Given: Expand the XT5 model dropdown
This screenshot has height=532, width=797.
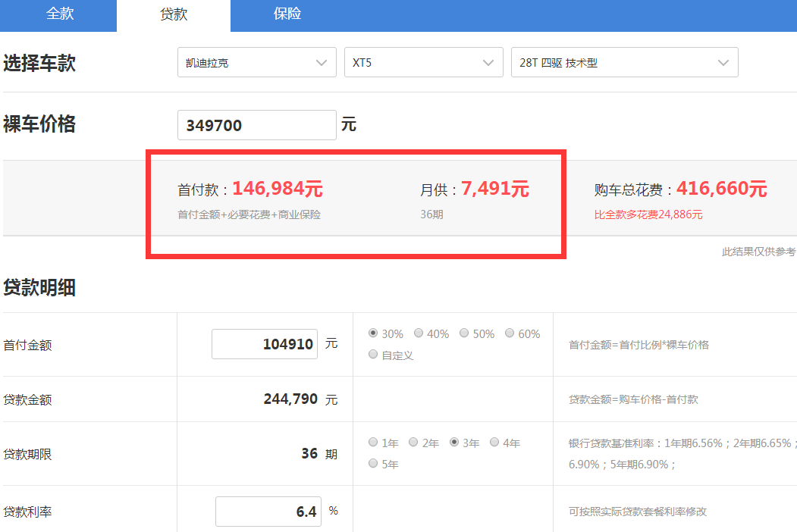Looking at the screenshot, I should (x=423, y=62).
